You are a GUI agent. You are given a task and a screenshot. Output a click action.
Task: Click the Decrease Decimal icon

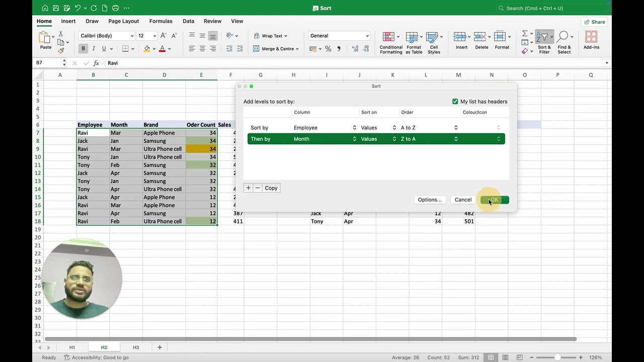(367, 49)
